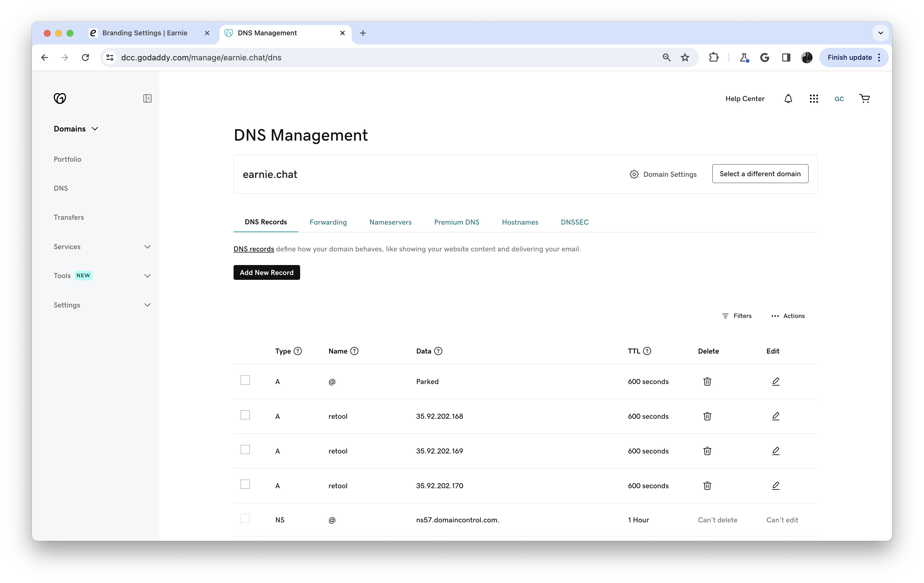The height and width of the screenshot is (583, 924).
Task: Switch to the Nameservers tab
Action: click(390, 222)
